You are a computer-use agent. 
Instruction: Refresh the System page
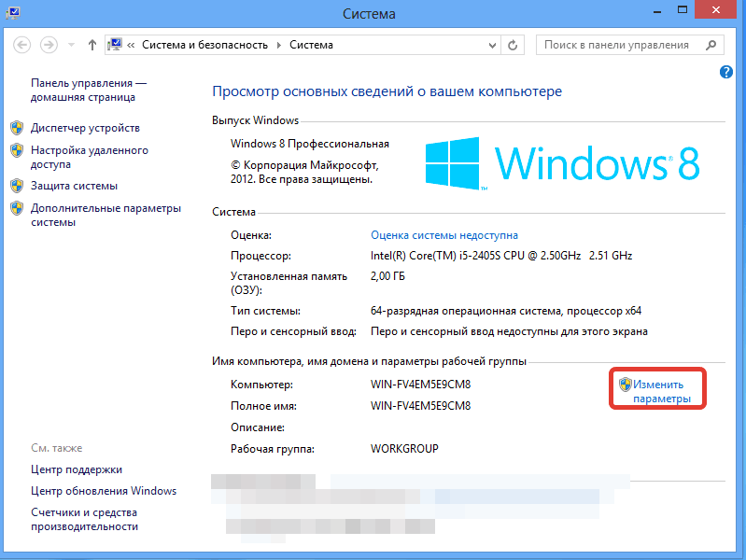(x=513, y=45)
